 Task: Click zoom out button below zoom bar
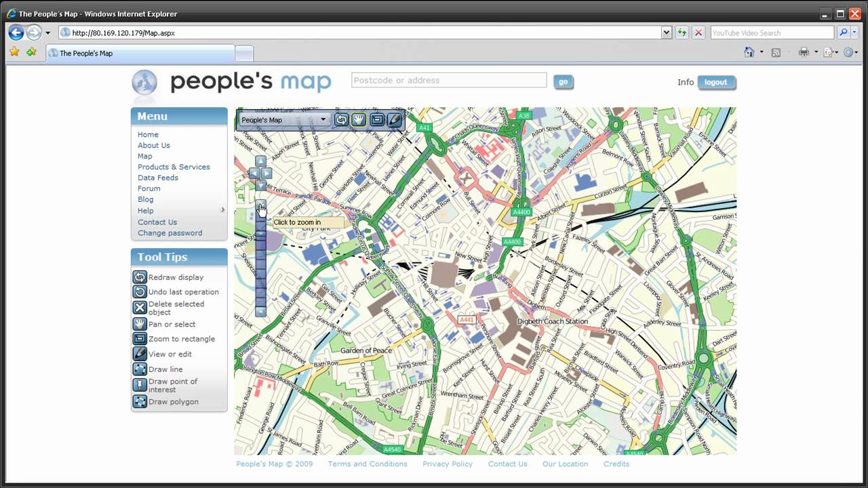tap(260, 312)
